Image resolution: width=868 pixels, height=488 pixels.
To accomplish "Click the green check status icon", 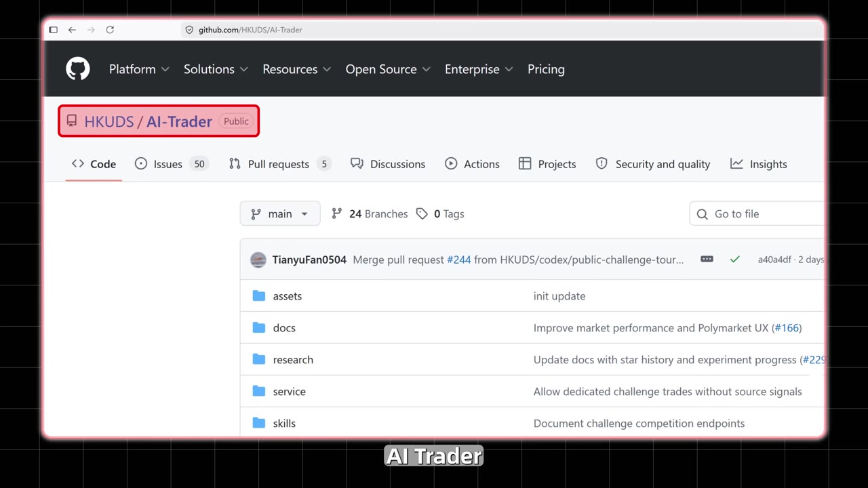I will (734, 260).
